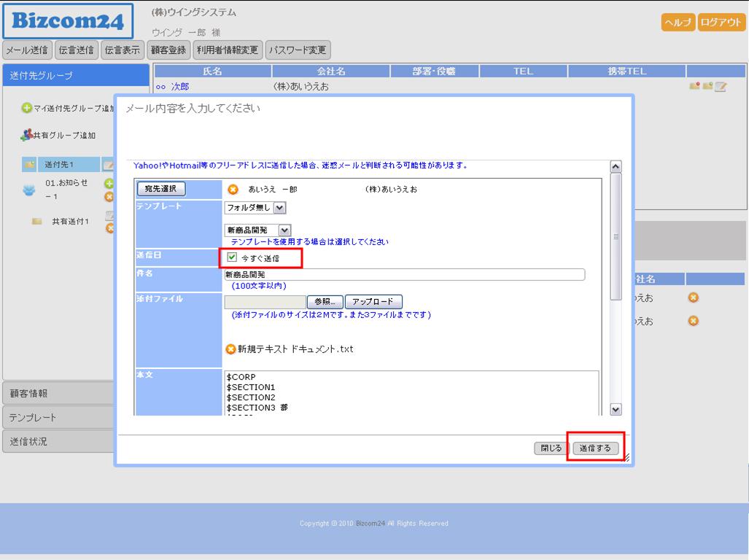The width and height of the screenshot is (749, 560).
Task: Open the 伝言送信 menu tab
Action: click(77, 50)
